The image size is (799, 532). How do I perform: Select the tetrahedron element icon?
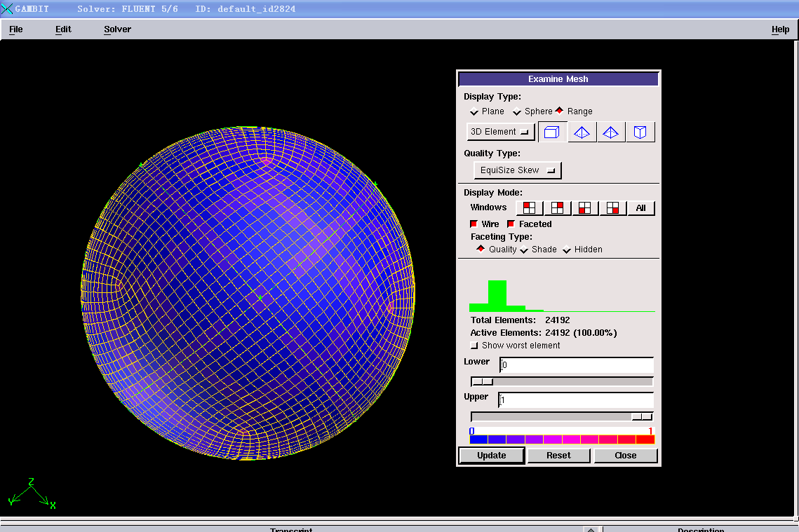click(x=582, y=132)
